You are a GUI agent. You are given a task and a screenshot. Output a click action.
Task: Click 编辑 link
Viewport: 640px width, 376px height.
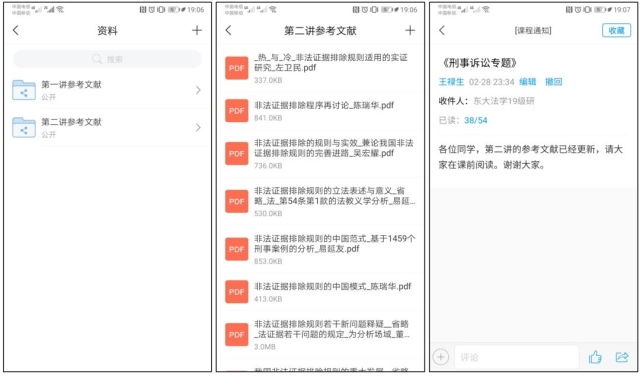coord(527,82)
